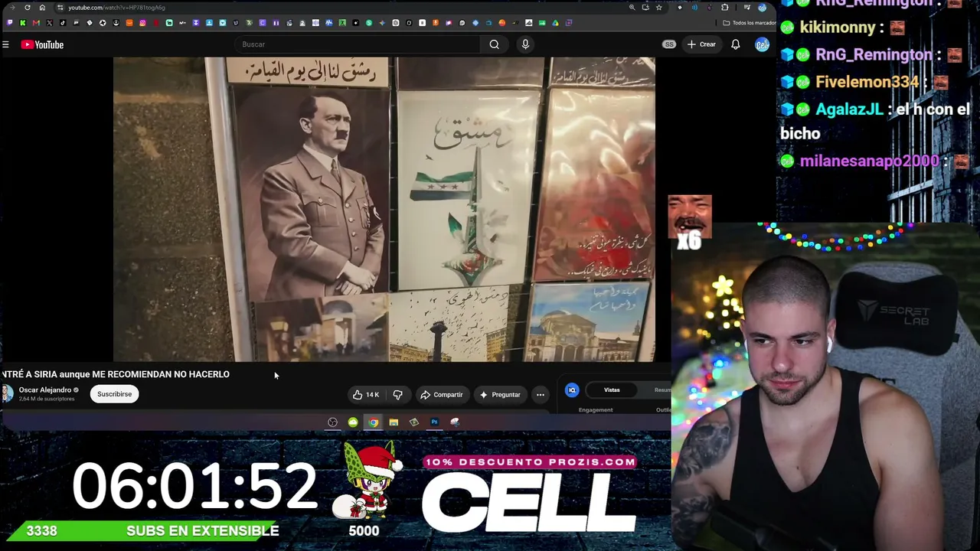Image resolution: width=980 pixels, height=551 pixels.
Task: Switch to Google Chrome in the taskbar
Action: [373, 422]
